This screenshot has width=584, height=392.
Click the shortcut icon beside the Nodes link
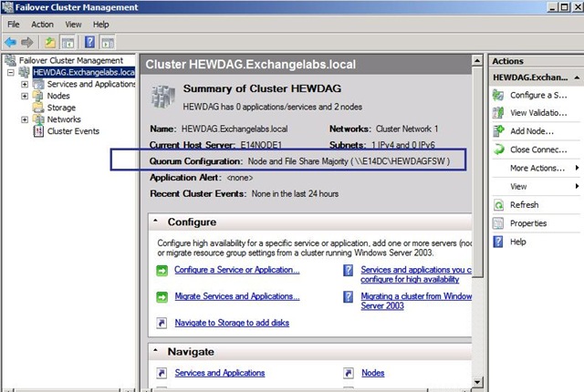pyautogui.click(x=349, y=373)
